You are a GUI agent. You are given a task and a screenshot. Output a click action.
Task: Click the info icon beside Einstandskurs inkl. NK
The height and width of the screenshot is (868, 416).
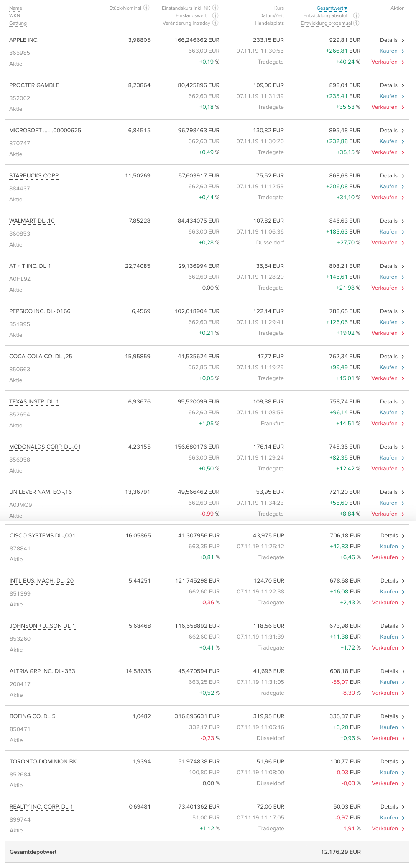215,8
